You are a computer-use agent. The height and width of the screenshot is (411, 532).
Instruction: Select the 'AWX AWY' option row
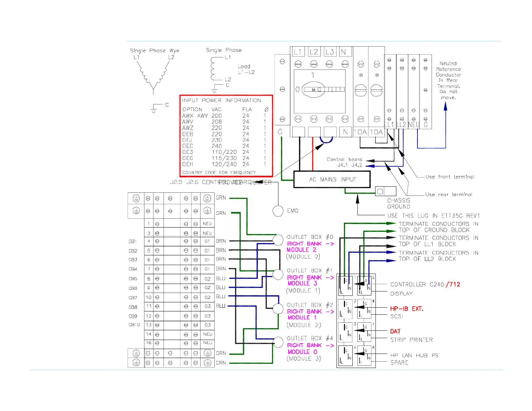point(224,116)
